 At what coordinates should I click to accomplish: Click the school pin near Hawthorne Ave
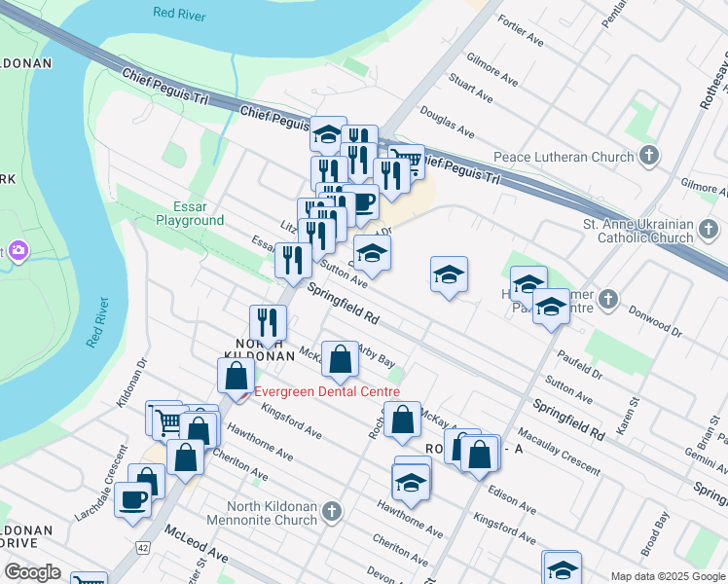411,485
